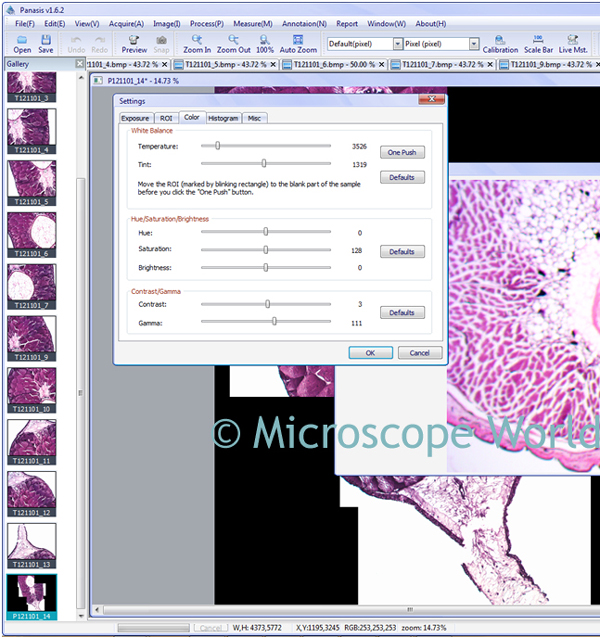Open the Process(P) menu
The width and height of the screenshot is (600, 637).
tap(207, 24)
